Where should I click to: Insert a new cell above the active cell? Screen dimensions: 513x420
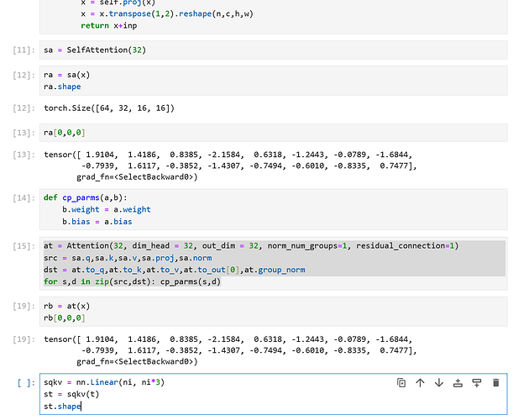tap(458, 383)
